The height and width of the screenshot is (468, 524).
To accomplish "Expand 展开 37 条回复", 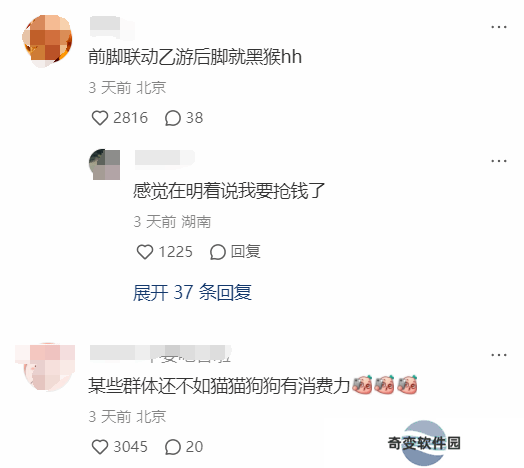I will pyautogui.click(x=192, y=292).
